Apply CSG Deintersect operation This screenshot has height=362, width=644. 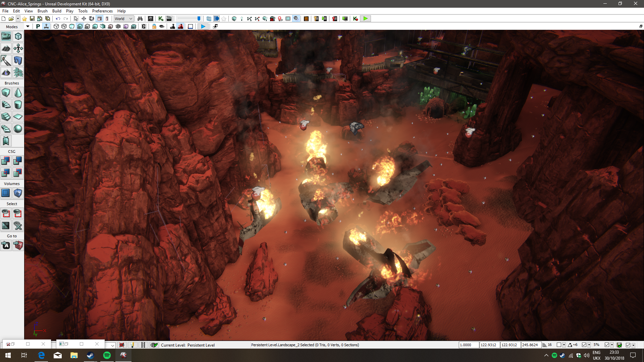point(18,173)
